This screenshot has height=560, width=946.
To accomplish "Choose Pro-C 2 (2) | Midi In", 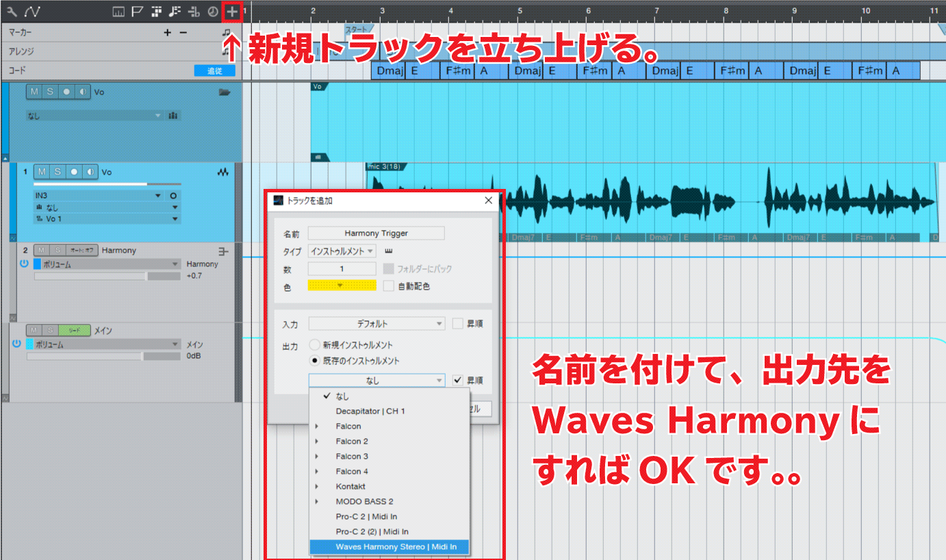I will [x=389, y=532].
